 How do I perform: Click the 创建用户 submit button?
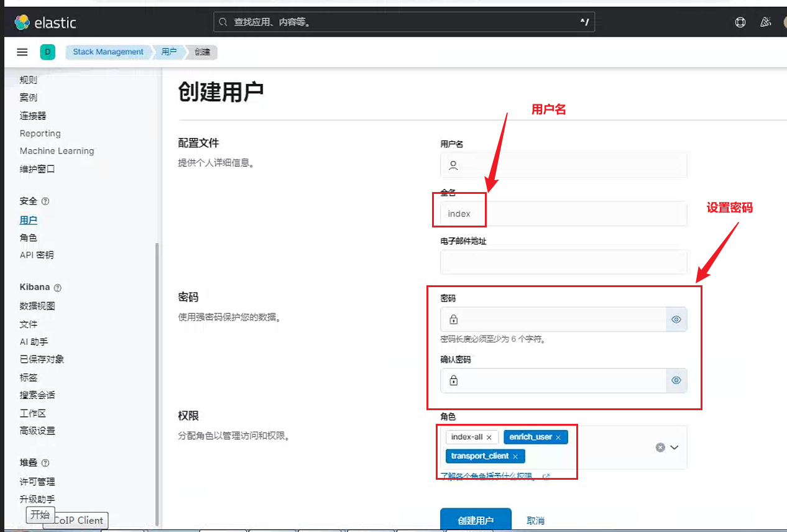point(476,520)
